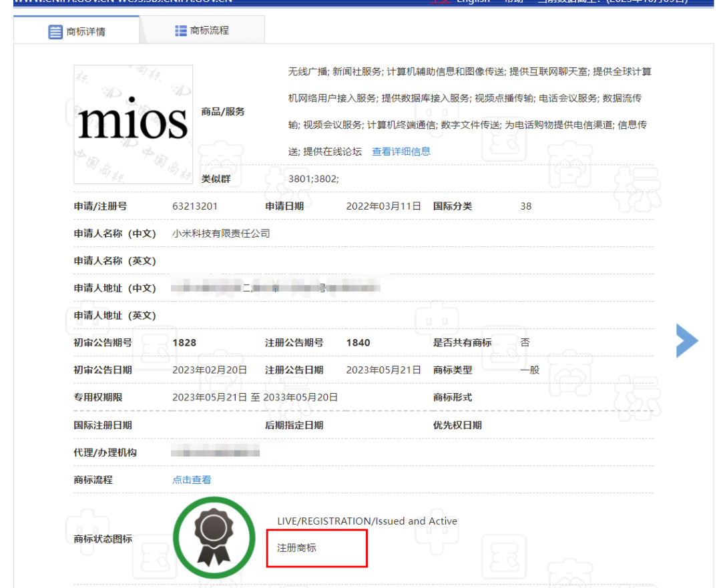Click similar group value 3801;3802;
Viewport: 721px width, 588px height.
(x=314, y=179)
